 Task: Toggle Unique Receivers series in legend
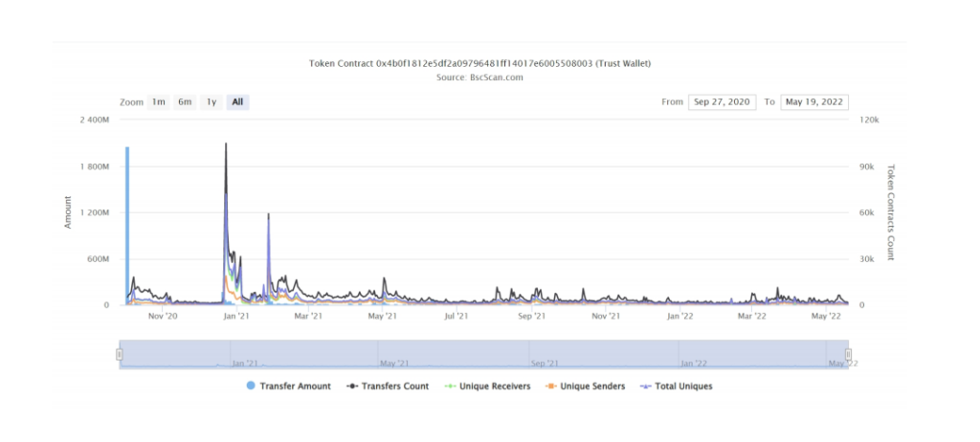coord(487,387)
